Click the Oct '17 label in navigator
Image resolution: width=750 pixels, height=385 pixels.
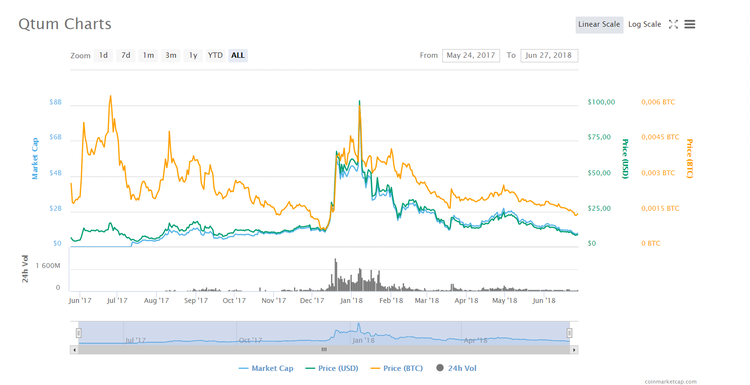click(x=251, y=341)
